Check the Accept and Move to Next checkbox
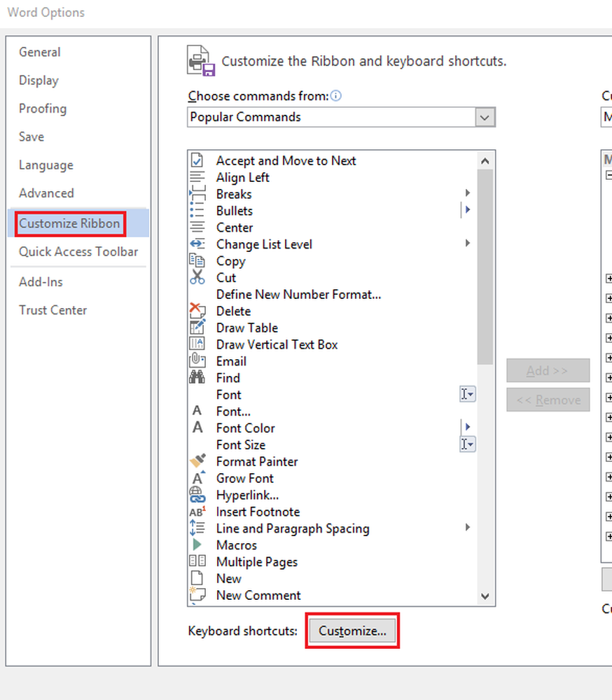The width and height of the screenshot is (612, 700). [x=197, y=160]
